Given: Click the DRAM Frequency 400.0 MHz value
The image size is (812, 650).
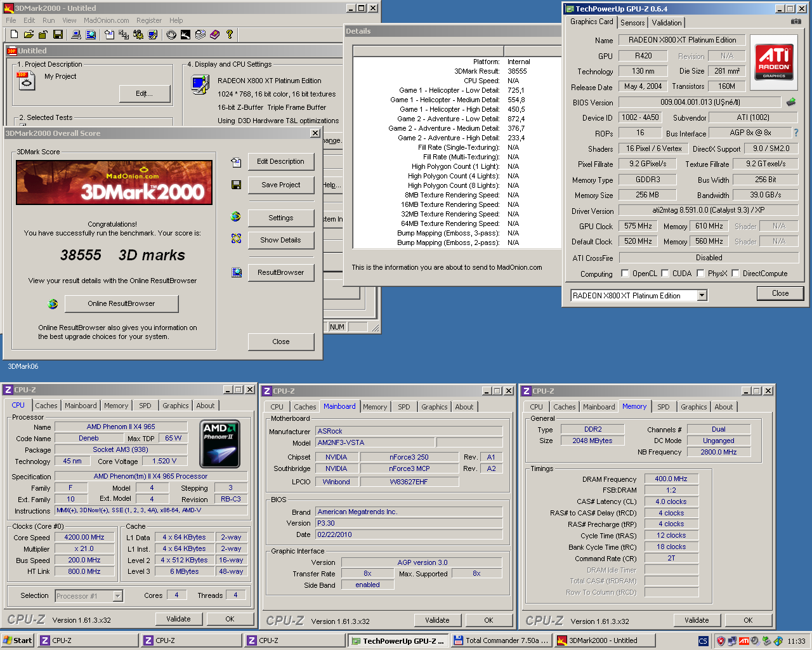Looking at the screenshot, I should click(671, 479).
